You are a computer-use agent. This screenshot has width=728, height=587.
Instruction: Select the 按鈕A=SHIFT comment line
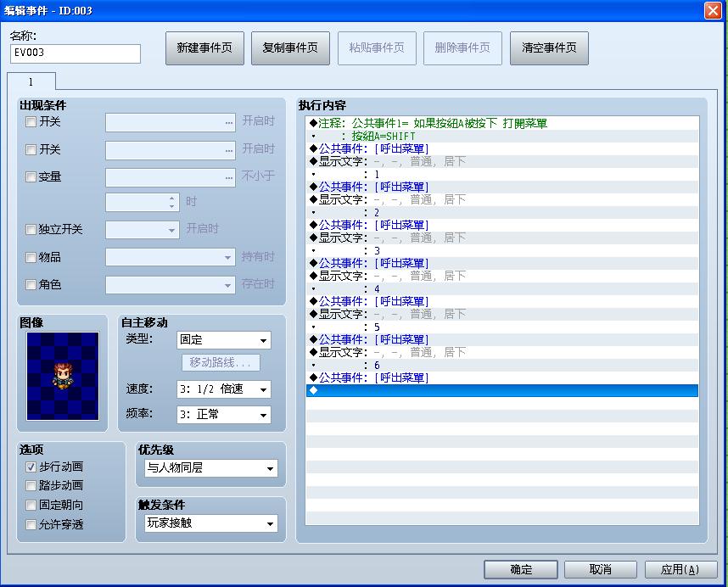point(502,136)
